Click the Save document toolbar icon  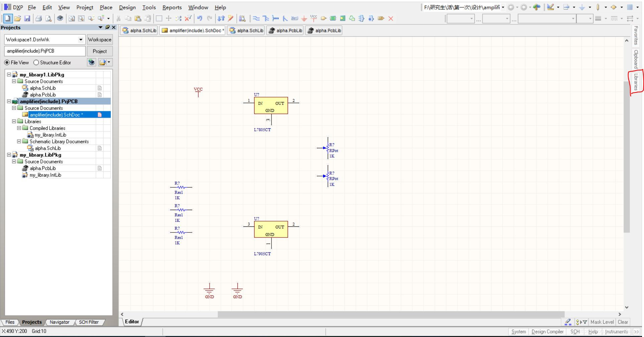[27, 18]
